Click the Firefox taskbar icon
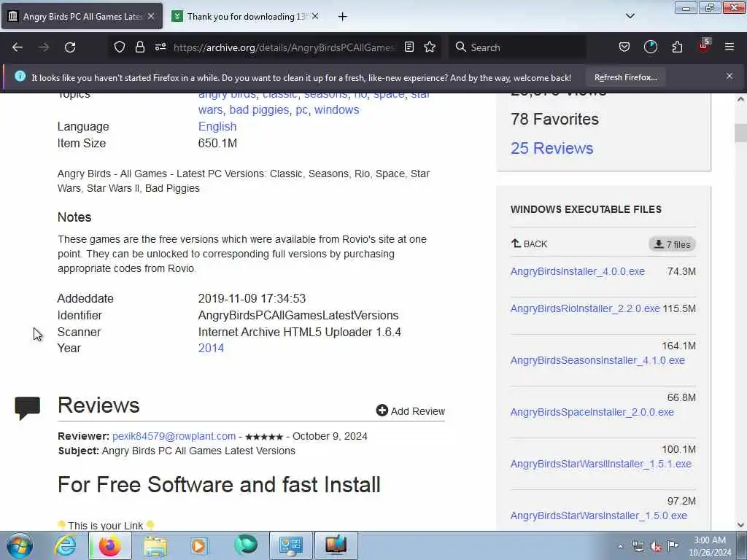Screen dimensions: 747x560 coord(109,545)
